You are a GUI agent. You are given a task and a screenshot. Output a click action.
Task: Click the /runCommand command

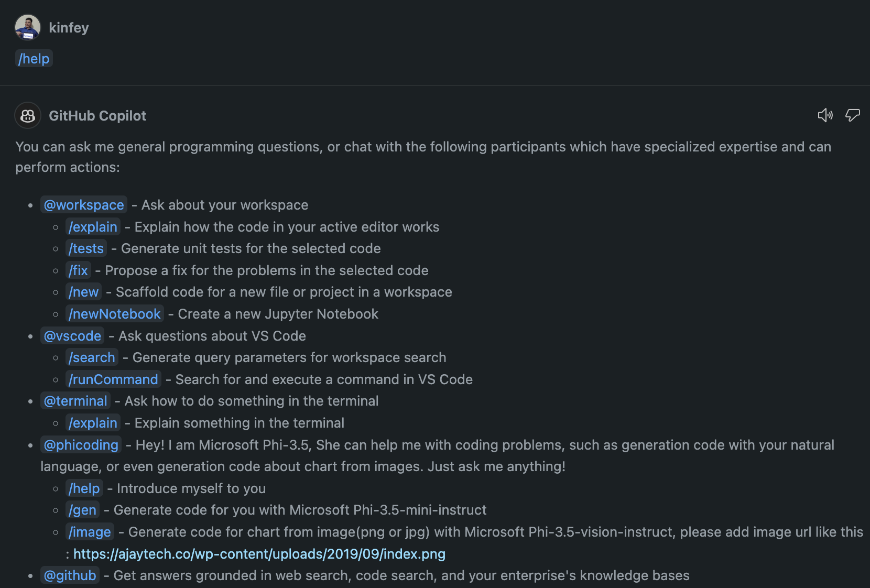tap(113, 379)
